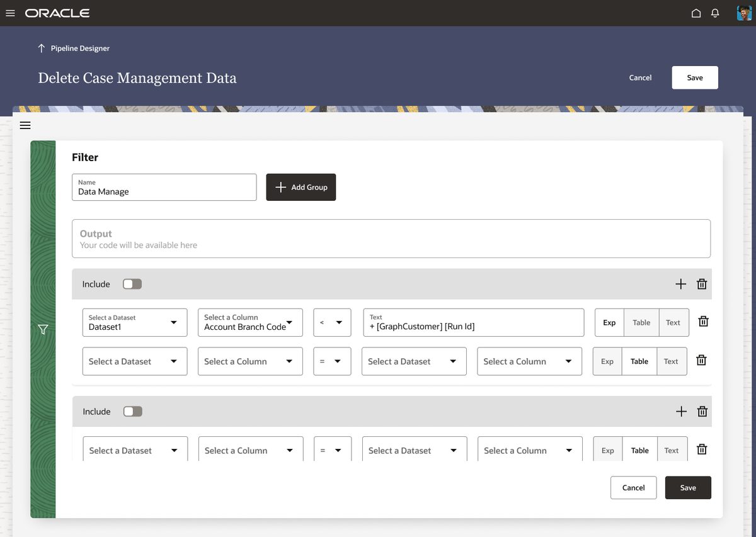The image size is (756, 537).
Task: Go to the home icon in header
Action: (696, 13)
